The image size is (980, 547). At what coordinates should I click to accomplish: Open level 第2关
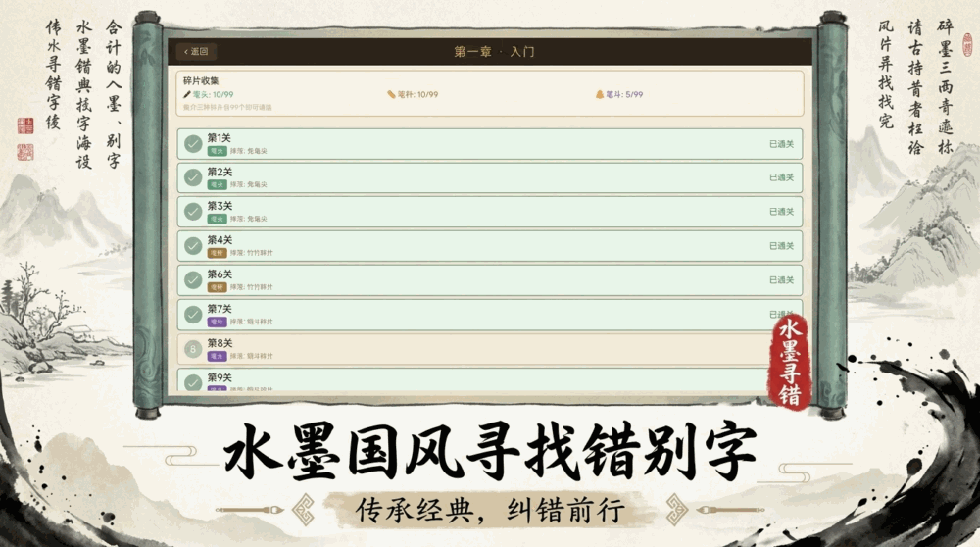[489, 177]
